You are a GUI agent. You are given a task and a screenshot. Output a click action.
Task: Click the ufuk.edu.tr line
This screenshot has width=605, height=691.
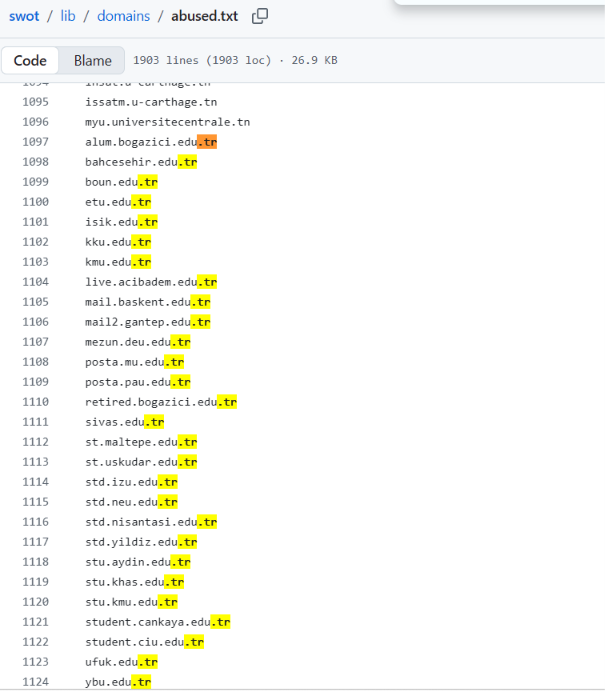(x=121, y=662)
